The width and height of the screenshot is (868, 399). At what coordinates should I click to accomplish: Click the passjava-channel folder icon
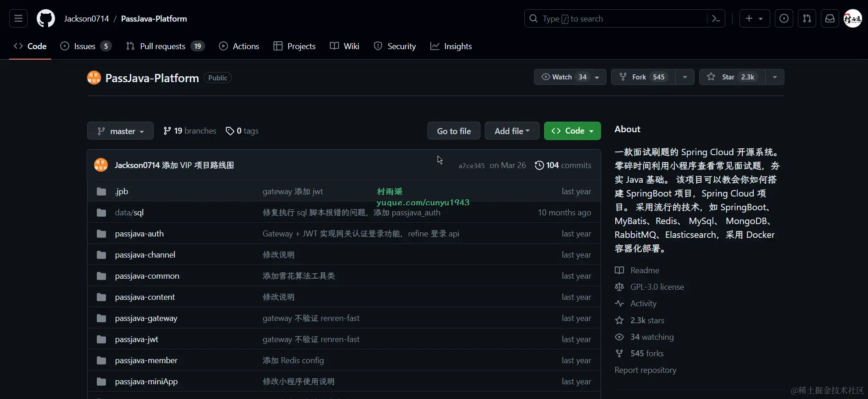coord(101,255)
